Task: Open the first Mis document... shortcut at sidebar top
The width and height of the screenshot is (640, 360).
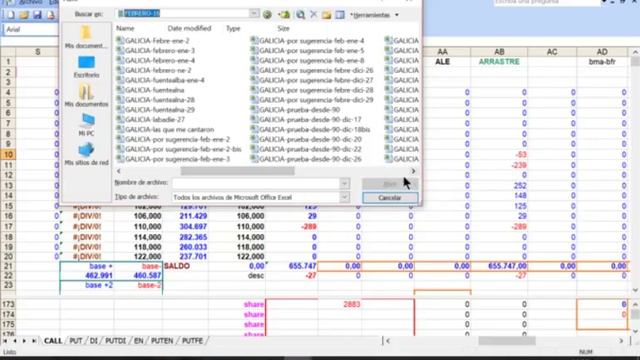Action: (x=86, y=37)
